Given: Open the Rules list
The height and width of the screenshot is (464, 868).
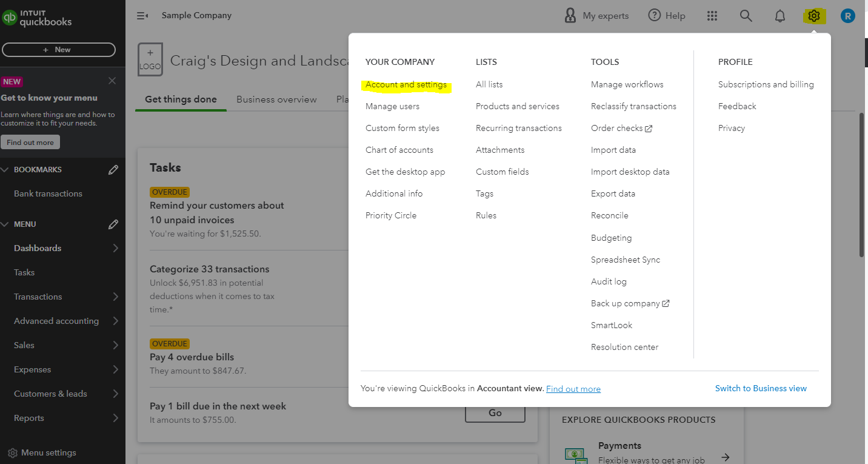Looking at the screenshot, I should pos(486,215).
